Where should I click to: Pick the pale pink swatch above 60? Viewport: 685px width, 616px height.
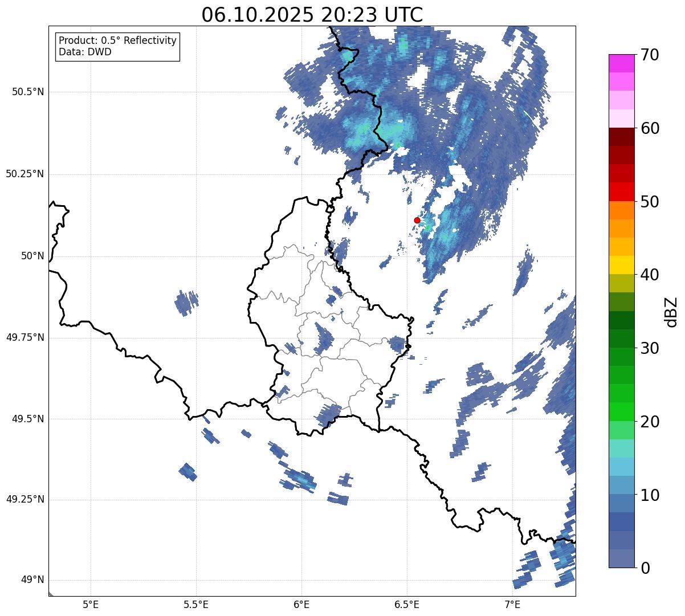click(621, 119)
